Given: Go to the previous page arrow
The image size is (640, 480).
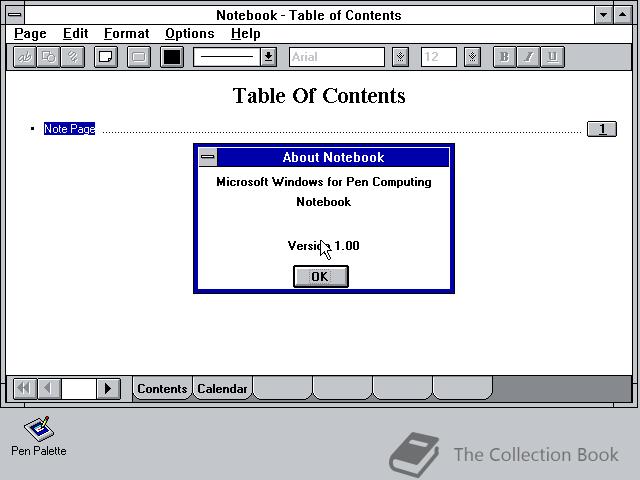Looking at the screenshot, I should 49,388.
